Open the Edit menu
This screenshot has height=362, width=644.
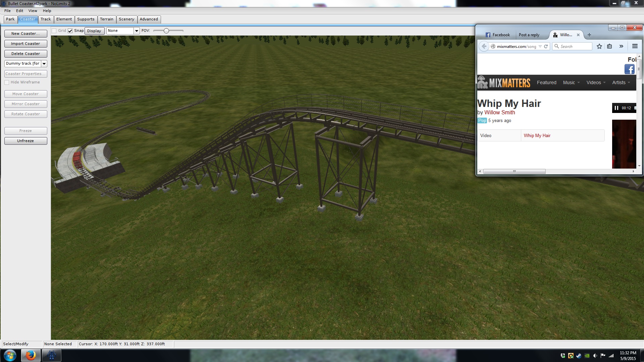pyautogui.click(x=19, y=11)
